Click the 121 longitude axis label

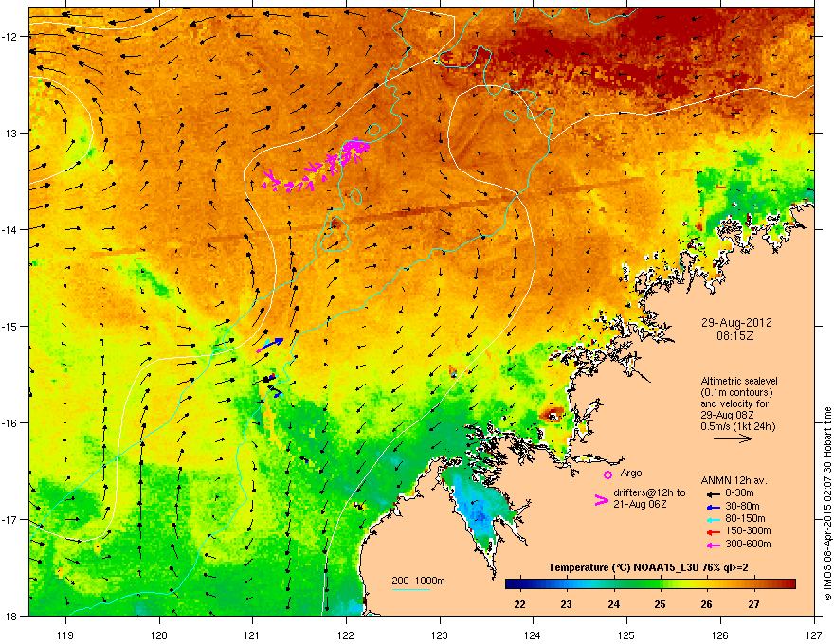pyautogui.click(x=252, y=635)
